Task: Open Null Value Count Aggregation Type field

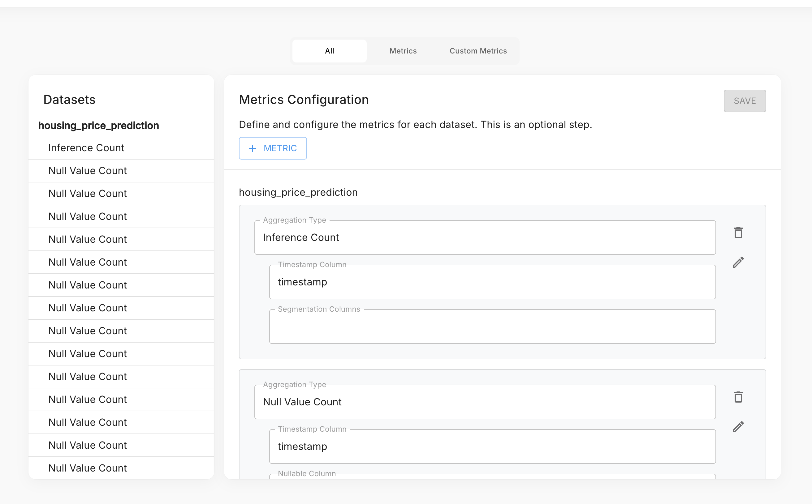Action: click(x=485, y=402)
